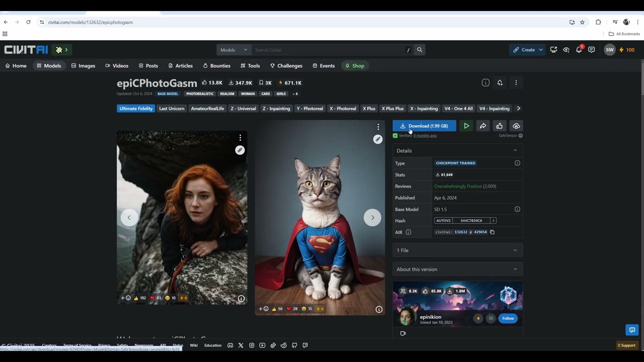Viewport: 644px width, 362px height.
Task: Click the thumbs-up like model button
Action: tap(499, 126)
